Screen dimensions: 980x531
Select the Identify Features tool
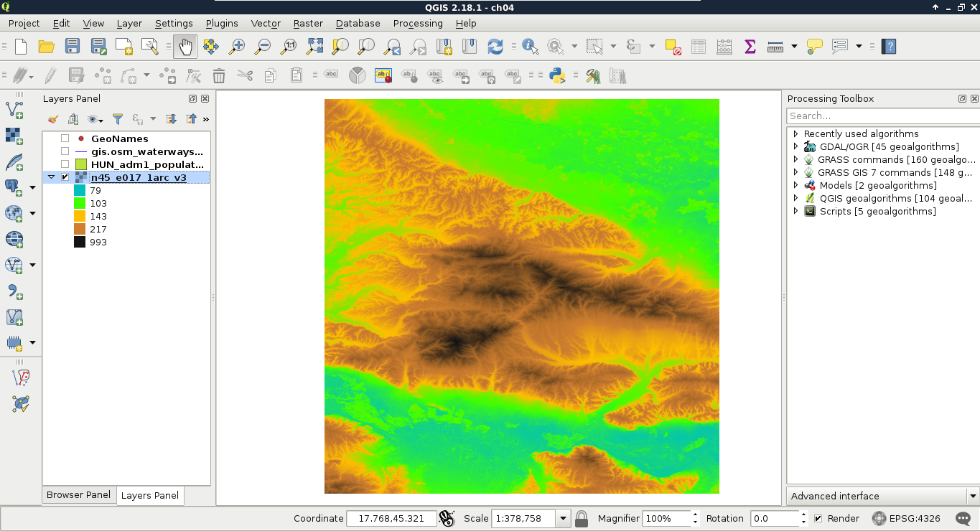(x=530, y=47)
